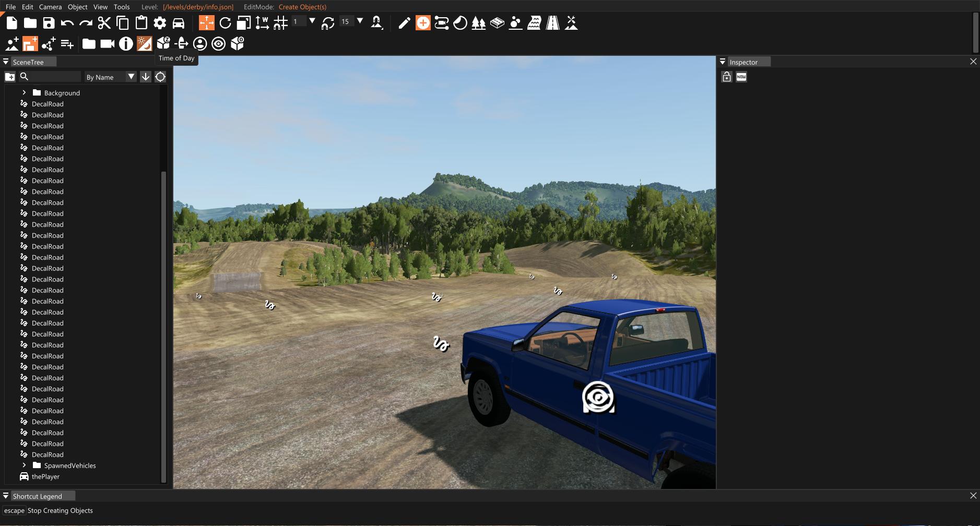This screenshot has height=526, width=980.
Task: Toggle rotation snapping magnet
Action: pyautogui.click(x=327, y=23)
